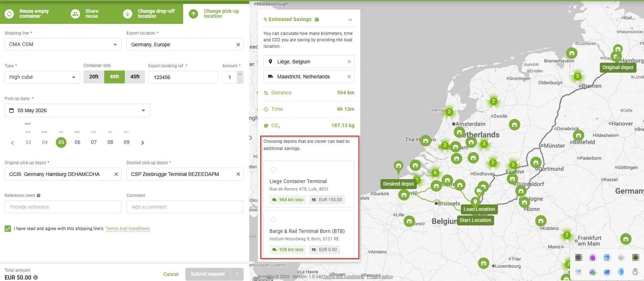The height and width of the screenshot is (281, 644).
Task: Click the Cancel button
Action: [171, 274]
